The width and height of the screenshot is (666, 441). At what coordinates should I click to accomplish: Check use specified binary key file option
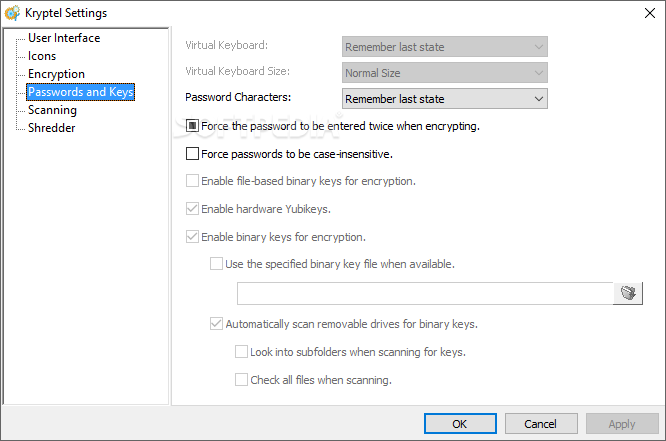click(216, 264)
